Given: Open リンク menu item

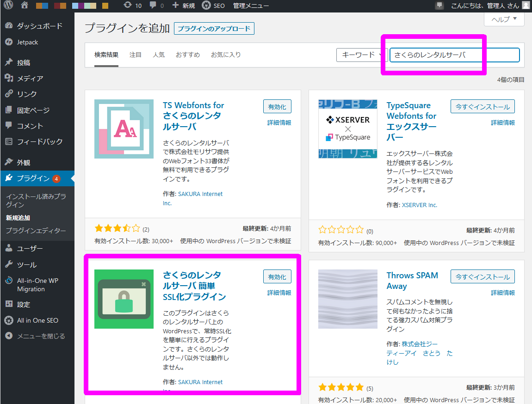Looking at the screenshot, I should coord(37,94).
